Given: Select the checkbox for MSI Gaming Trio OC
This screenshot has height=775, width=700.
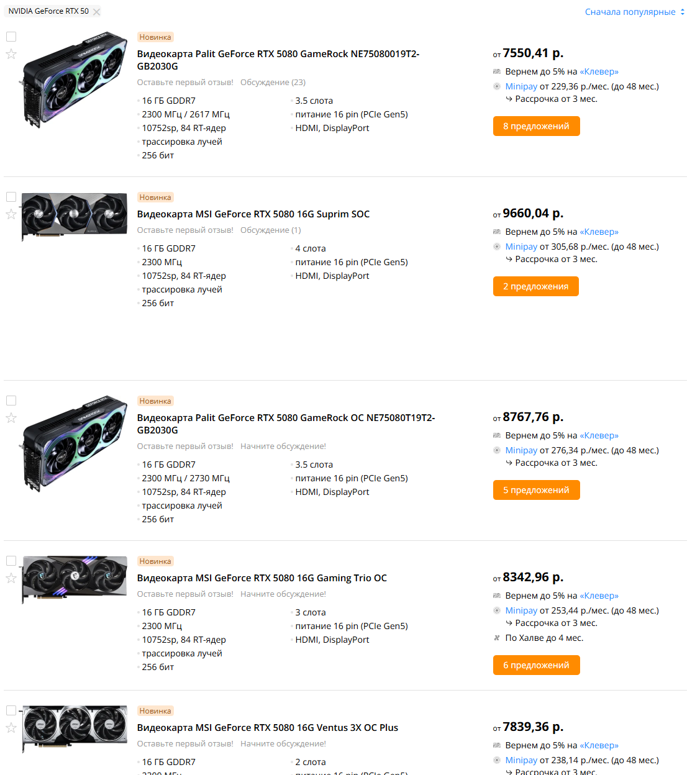Looking at the screenshot, I should click(11, 561).
